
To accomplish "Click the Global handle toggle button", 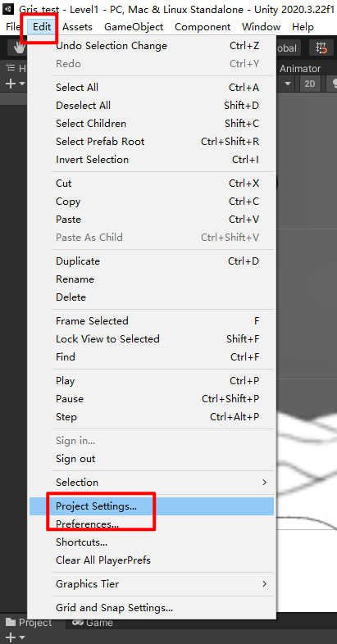I will (x=288, y=48).
